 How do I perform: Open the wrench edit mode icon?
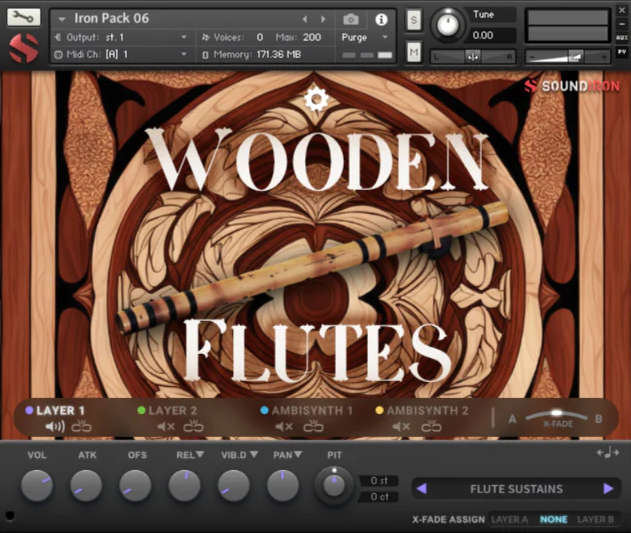[x=23, y=17]
